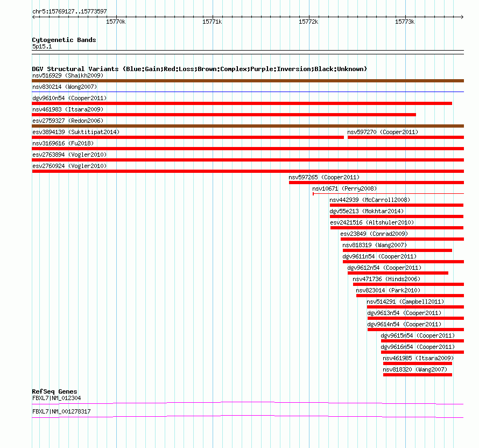Click the red bar under nsv818320
Screen dimensions: 479x448
pyautogui.click(x=418, y=375)
